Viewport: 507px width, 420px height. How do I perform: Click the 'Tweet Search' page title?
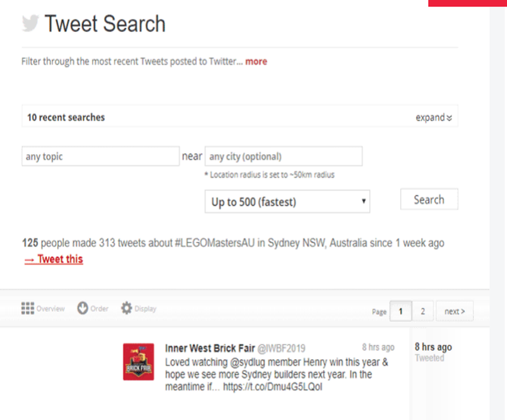[105, 24]
